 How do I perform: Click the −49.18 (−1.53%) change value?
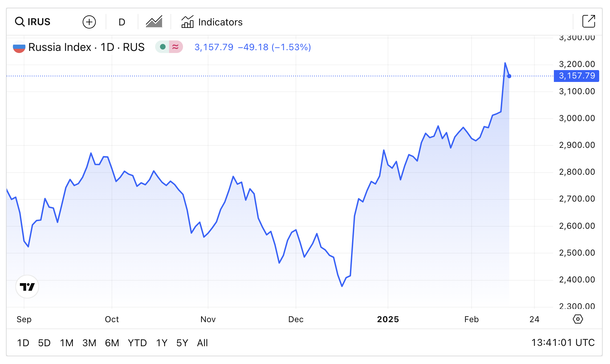(x=274, y=47)
